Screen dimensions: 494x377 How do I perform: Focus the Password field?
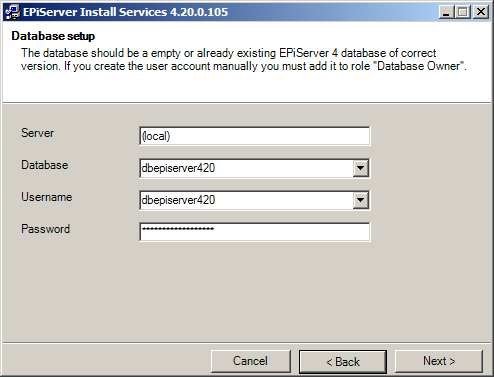255,232
